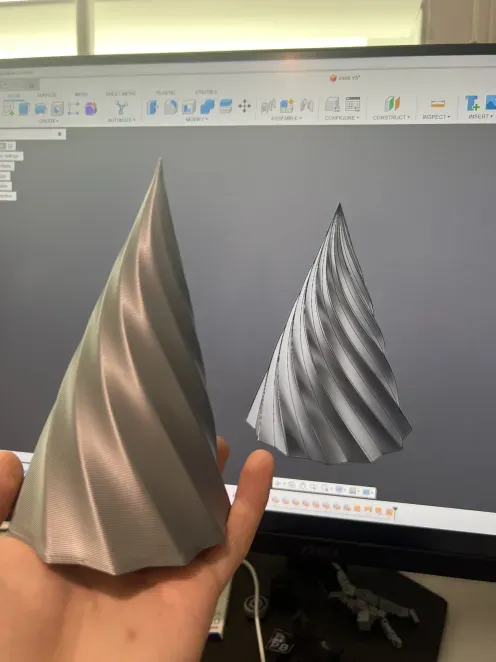Switch to the Sheet Metal tab

pyautogui.click(x=120, y=94)
